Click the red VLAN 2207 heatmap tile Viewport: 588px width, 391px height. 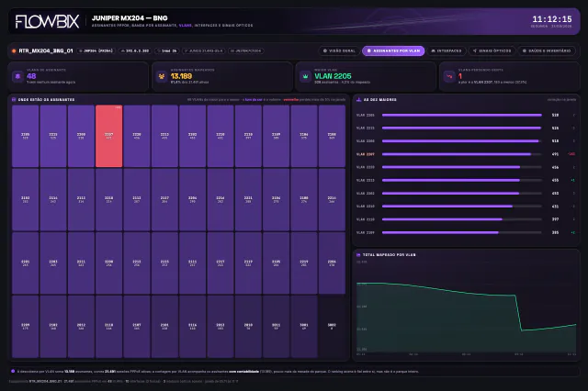click(108, 136)
